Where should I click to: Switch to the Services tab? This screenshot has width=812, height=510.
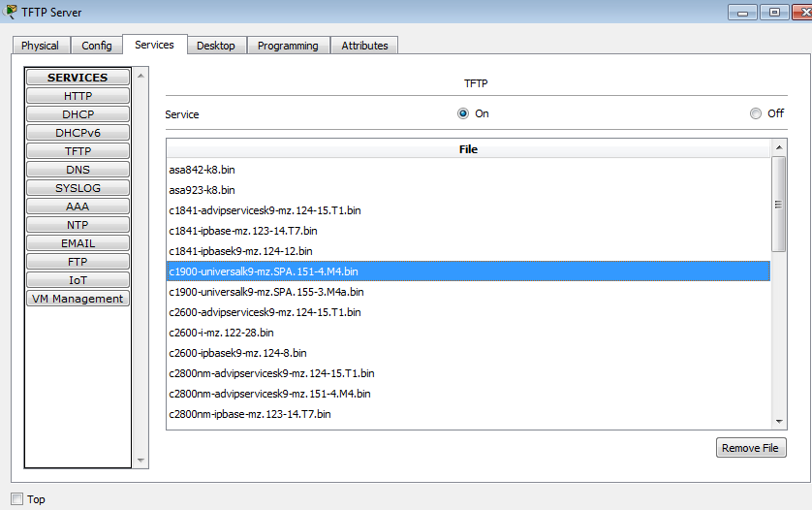[154, 45]
